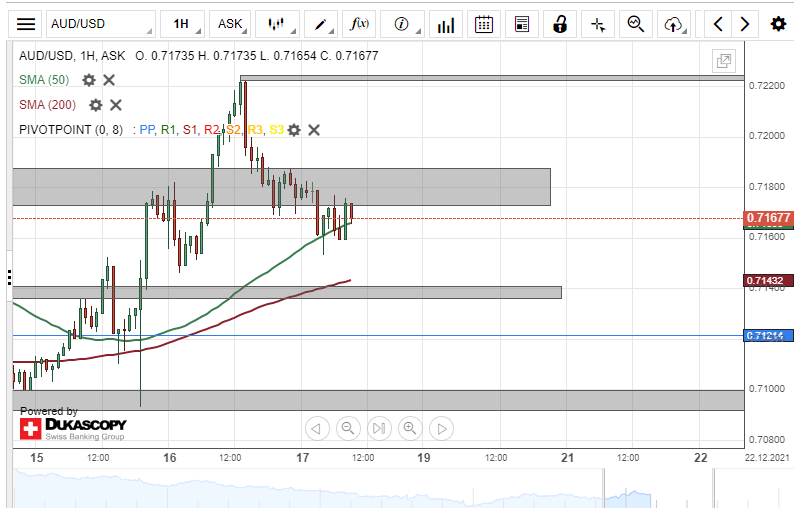Zoom in the chart

pos(410,429)
